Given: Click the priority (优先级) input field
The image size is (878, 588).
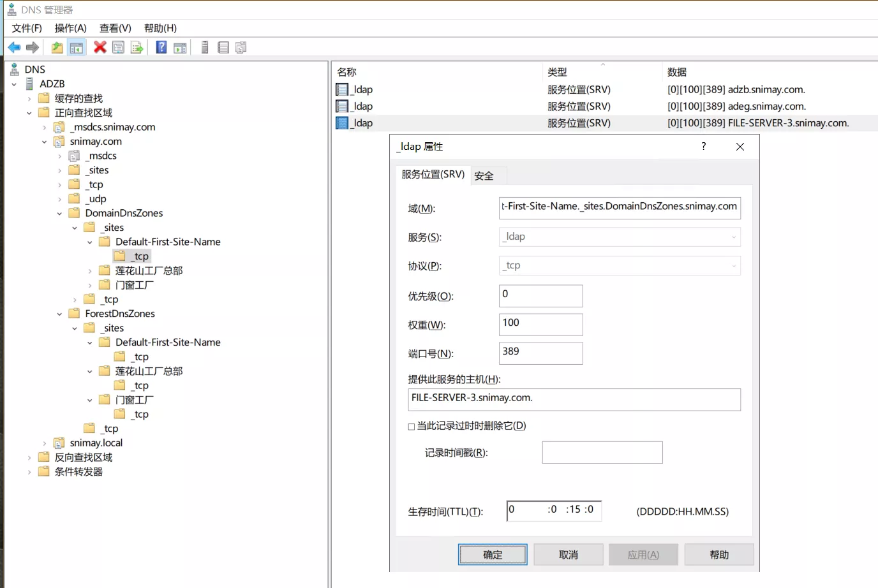Looking at the screenshot, I should pos(540,296).
